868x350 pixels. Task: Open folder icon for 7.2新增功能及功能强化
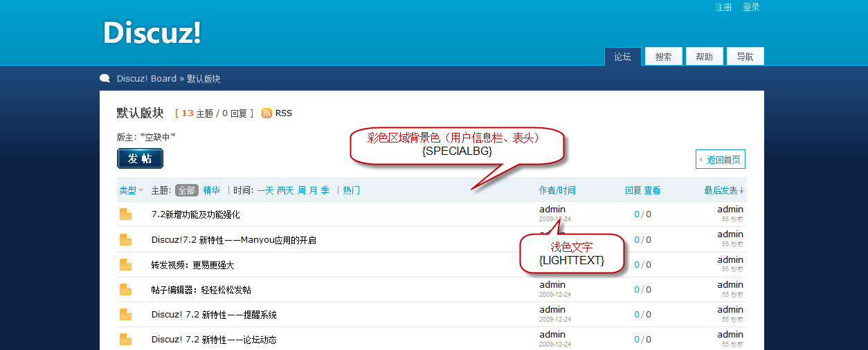click(x=125, y=214)
